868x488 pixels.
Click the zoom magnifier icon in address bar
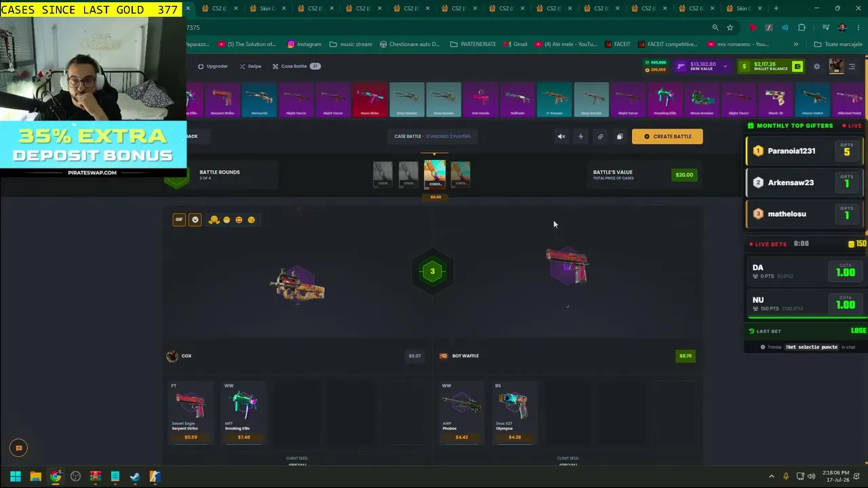click(x=715, y=28)
